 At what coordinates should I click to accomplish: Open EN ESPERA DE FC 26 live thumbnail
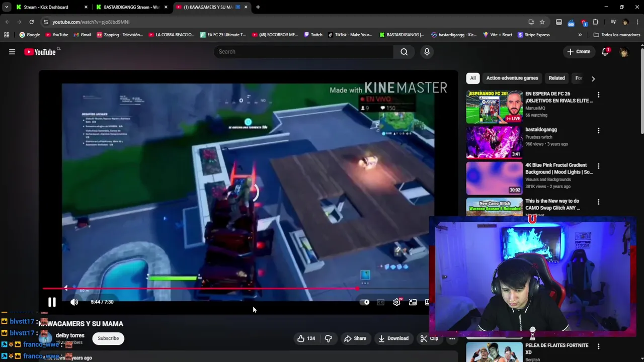point(495,107)
